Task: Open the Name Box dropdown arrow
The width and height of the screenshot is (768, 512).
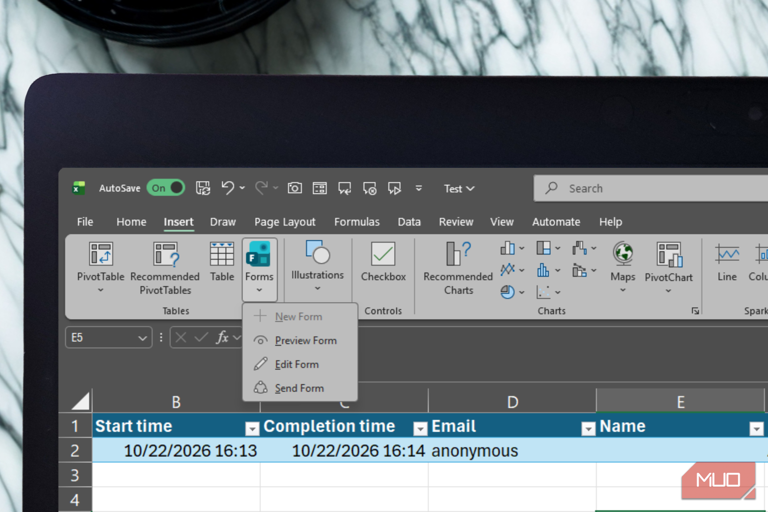Action: click(142, 338)
